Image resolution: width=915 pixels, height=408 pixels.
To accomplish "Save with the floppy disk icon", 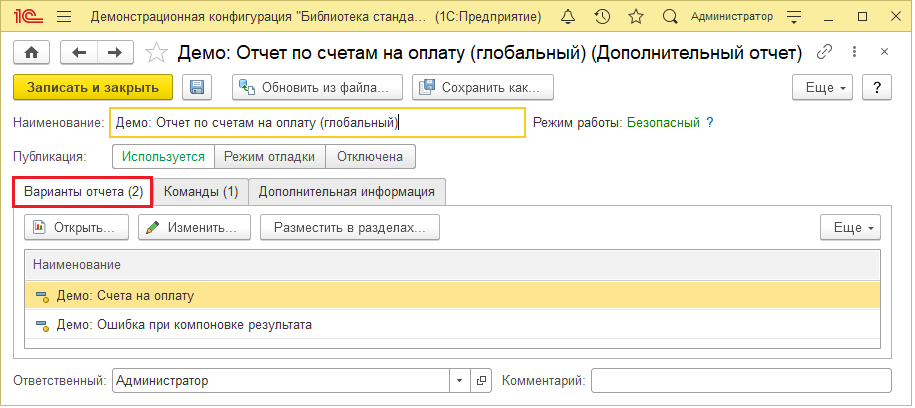I will pos(197,88).
